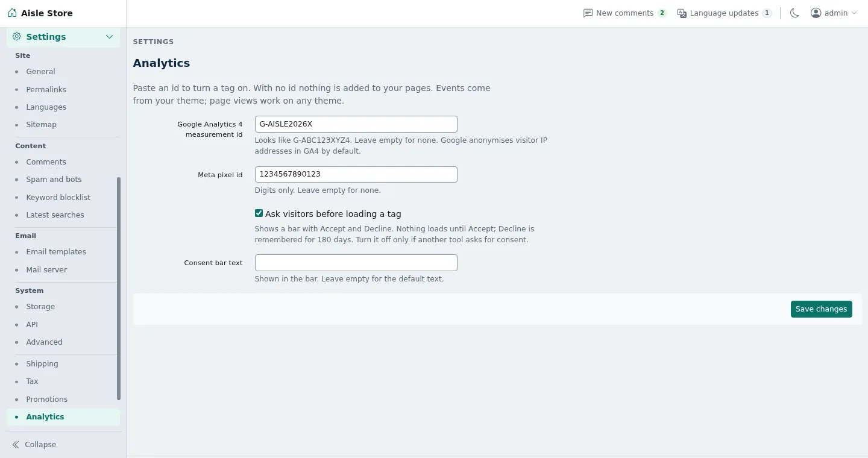The width and height of the screenshot is (868, 458).
Task: Open Comments settings
Action: point(46,162)
